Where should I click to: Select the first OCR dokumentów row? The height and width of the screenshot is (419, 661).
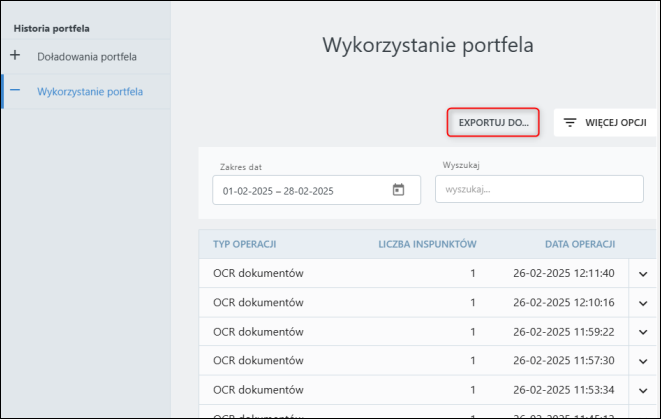click(x=258, y=273)
